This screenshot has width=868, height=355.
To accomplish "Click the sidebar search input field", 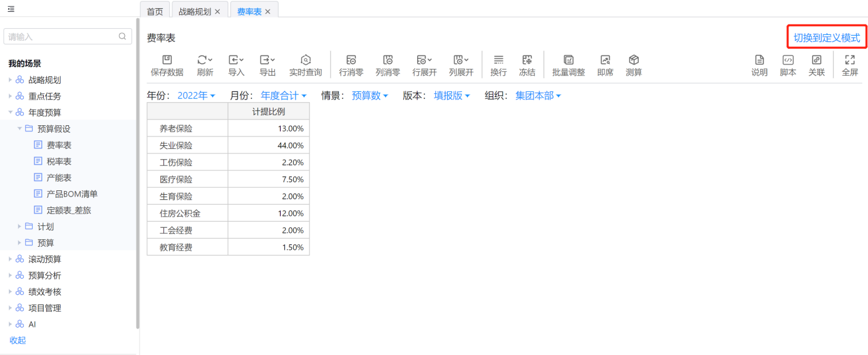I will (x=61, y=36).
